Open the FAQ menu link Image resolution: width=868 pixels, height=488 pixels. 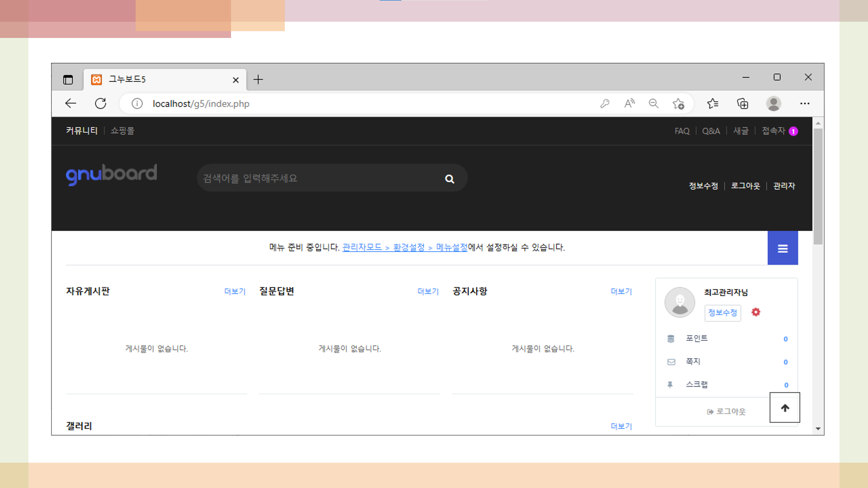[682, 131]
